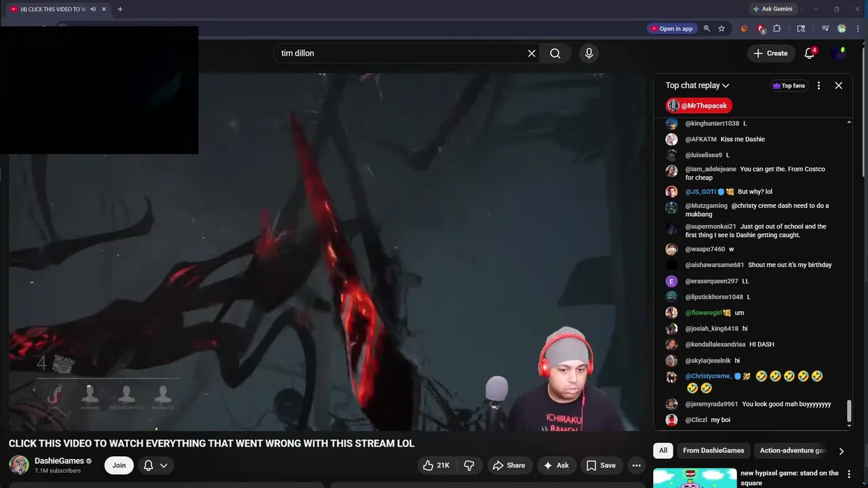Click @kinghunter1038 chat username

[712, 123]
